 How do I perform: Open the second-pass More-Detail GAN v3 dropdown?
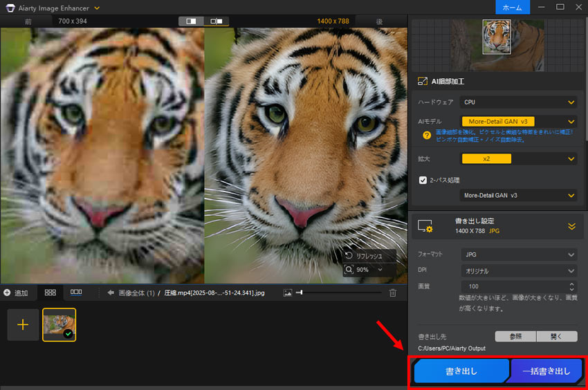(x=519, y=196)
